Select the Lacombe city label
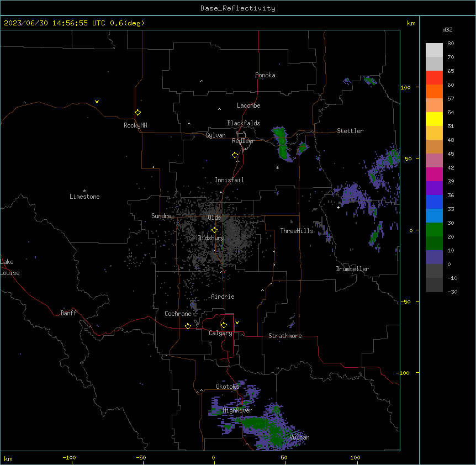 (x=248, y=105)
